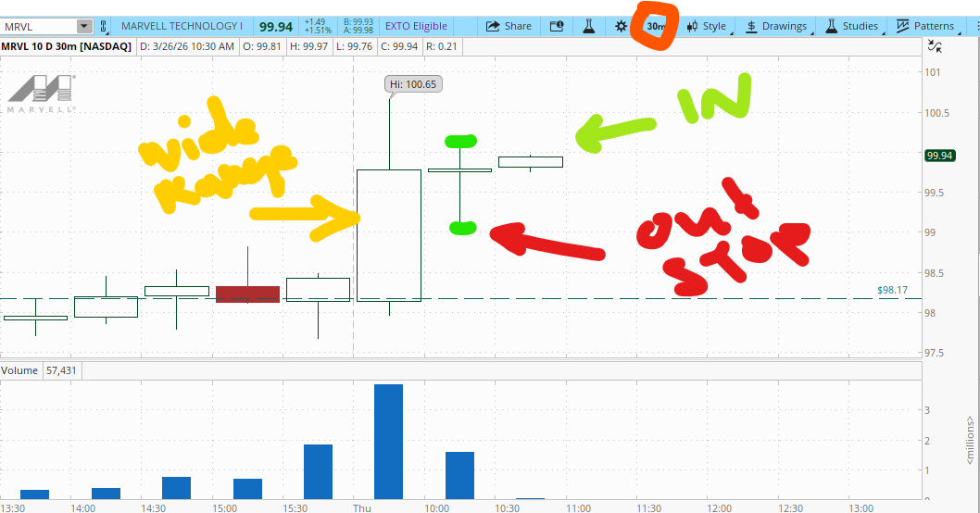This screenshot has height=513, width=980.
Task: Click the collapse arrows icon at top right of chart
Action: [x=935, y=45]
